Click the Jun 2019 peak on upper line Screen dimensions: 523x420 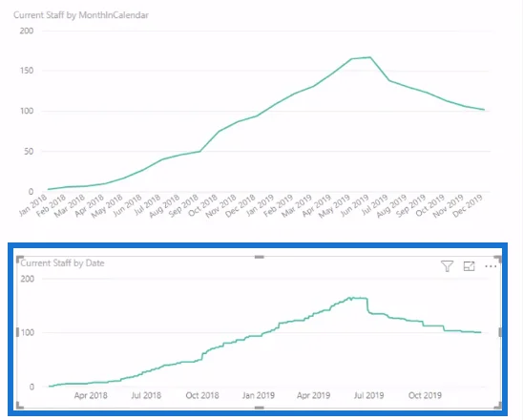370,57
